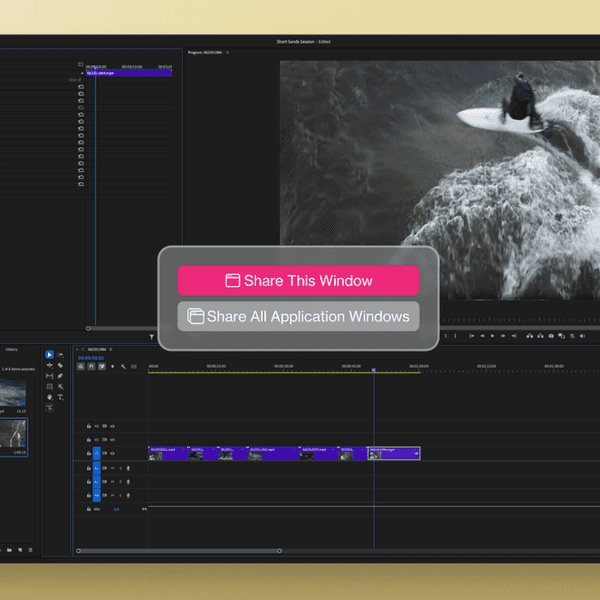This screenshot has width=600, height=600.
Task: Toggle Effect Controls timeline view icon
Action: tap(80, 64)
